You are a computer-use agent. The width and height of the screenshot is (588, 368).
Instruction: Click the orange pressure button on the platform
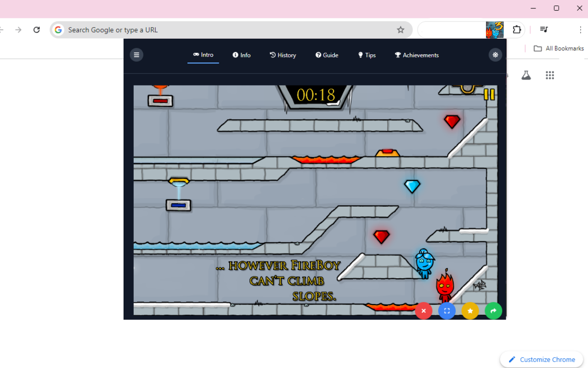coord(387,153)
